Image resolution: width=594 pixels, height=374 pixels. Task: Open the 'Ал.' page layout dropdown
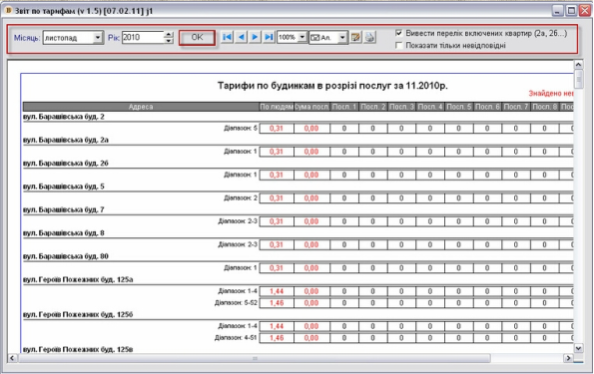pos(342,37)
